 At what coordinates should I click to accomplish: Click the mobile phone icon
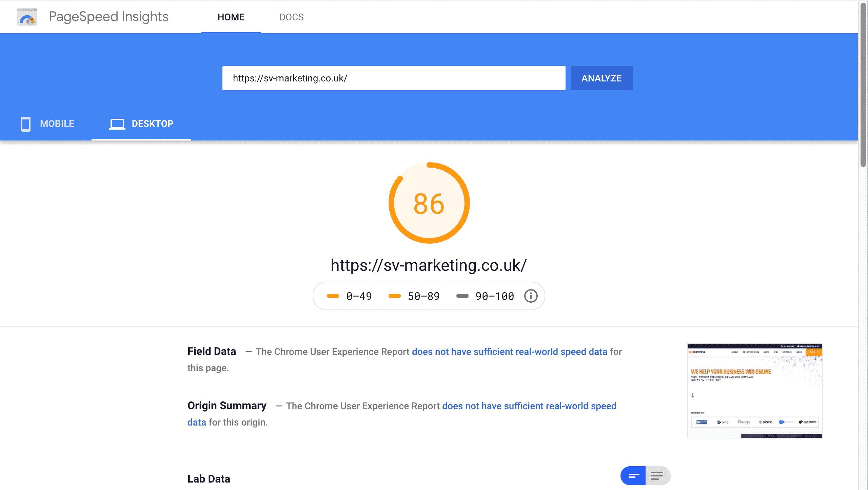(26, 124)
